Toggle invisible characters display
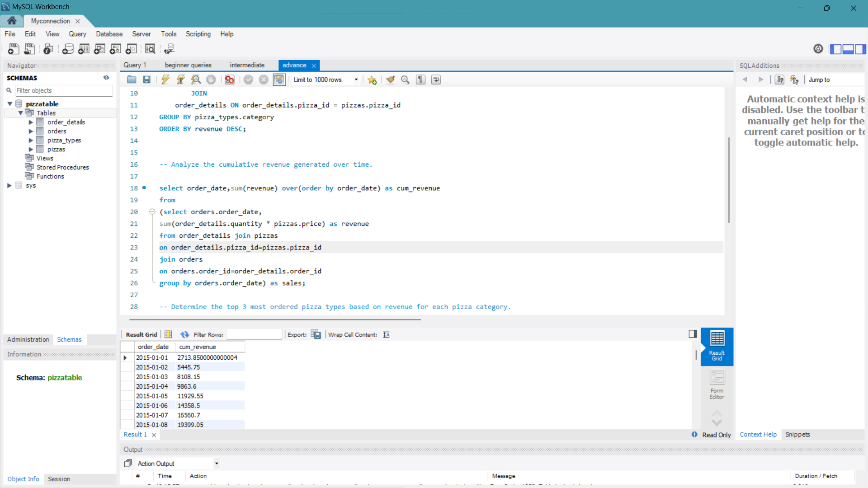The image size is (868, 488). point(421,80)
